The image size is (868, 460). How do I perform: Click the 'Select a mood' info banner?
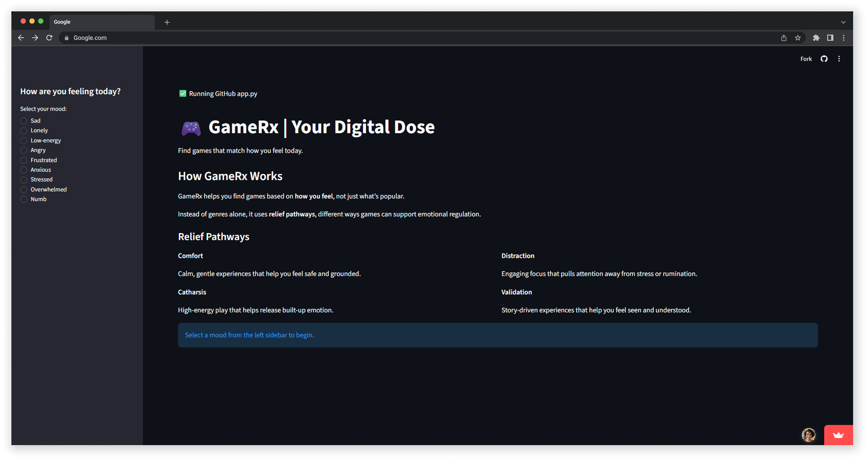[x=498, y=335]
